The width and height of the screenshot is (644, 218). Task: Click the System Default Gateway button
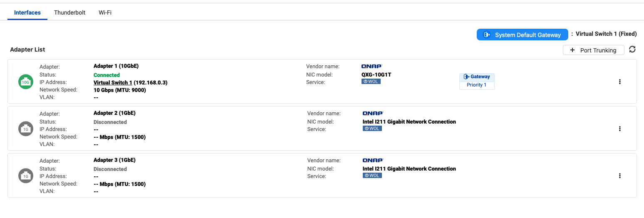click(522, 35)
